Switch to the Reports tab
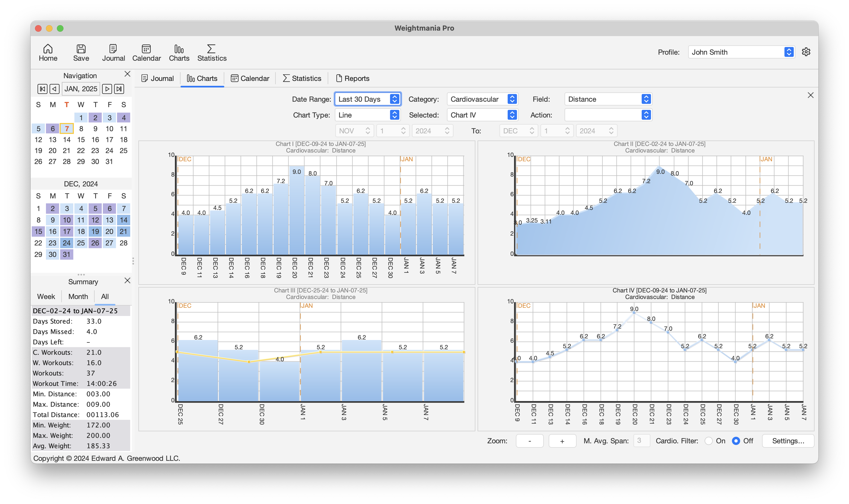 pos(353,78)
